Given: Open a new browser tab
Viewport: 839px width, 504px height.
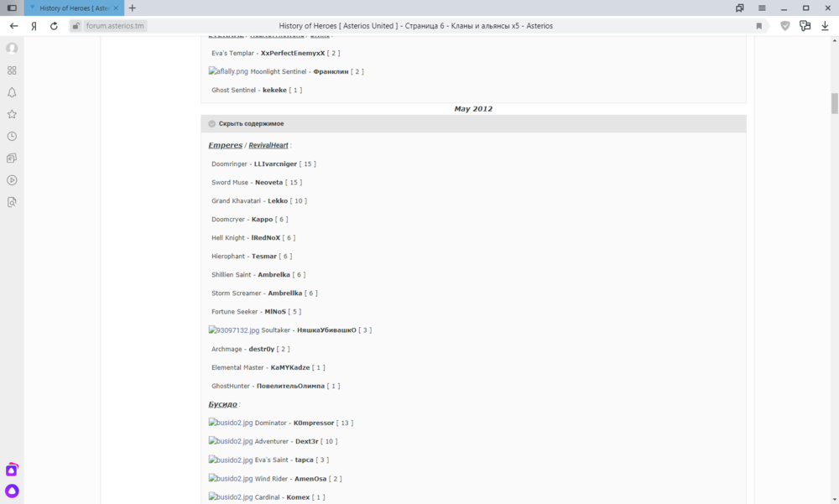Looking at the screenshot, I should tap(133, 8).
